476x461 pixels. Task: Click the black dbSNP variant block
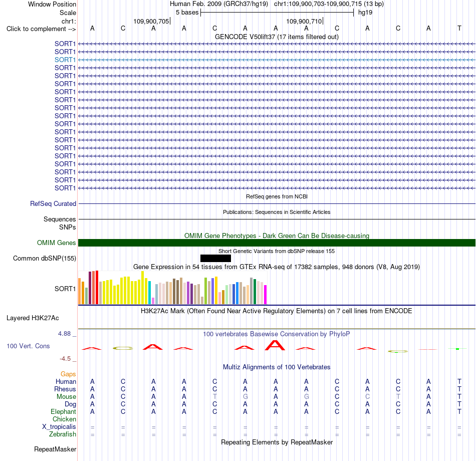pyautogui.click(x=215, y=258)
